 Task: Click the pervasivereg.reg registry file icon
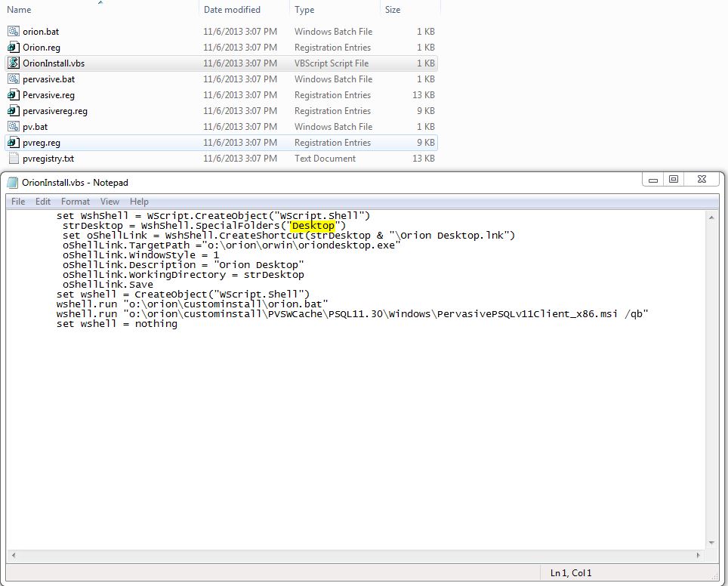pyautogui.click(x=14, y=110)
